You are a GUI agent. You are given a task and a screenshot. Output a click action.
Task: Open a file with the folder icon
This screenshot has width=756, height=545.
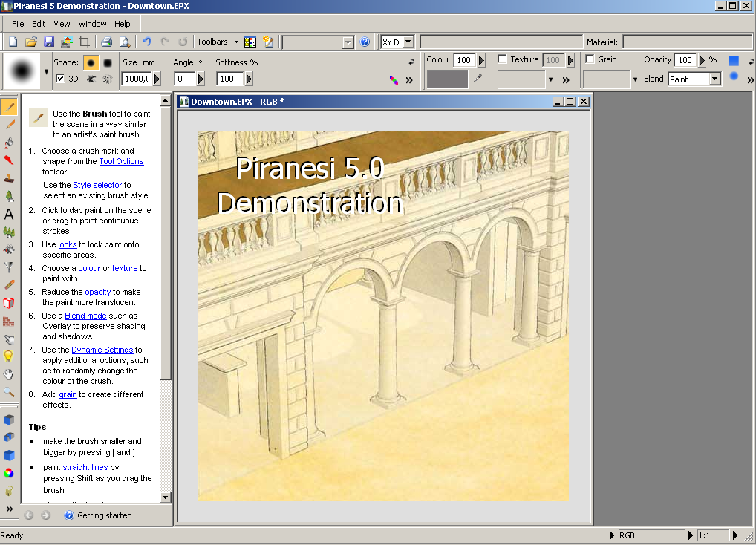31,42
